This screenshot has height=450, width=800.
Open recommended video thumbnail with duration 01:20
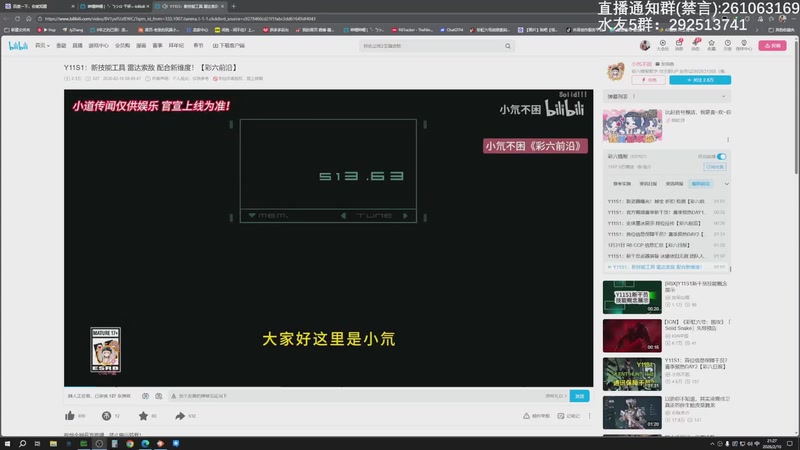click(632, 412)
